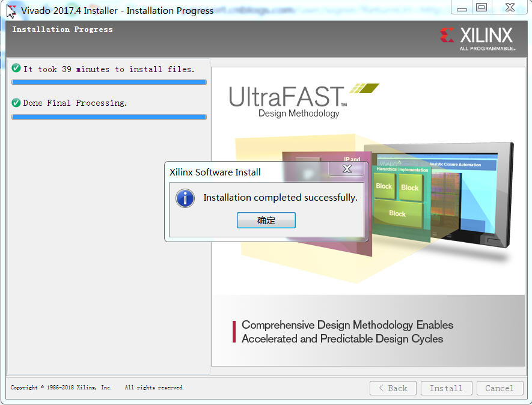Click 'Comprehensive Design Methodology Enables' banner text
Image resolution: width=532 pixels, height=405 pixels.
(x=347, y=325)
